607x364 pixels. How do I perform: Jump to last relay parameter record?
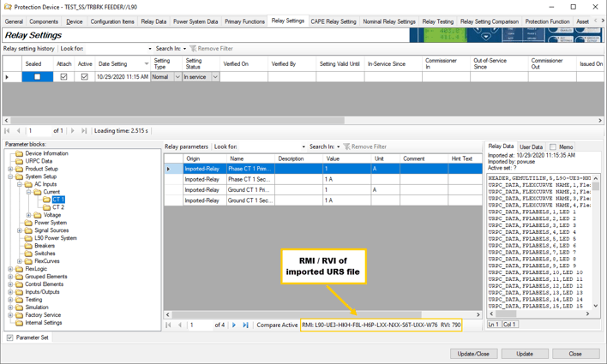[x=245, y=325]
